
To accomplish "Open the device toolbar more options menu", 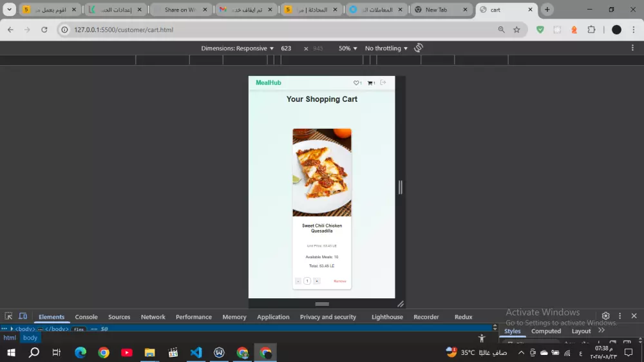I will (x=632, y=48).
